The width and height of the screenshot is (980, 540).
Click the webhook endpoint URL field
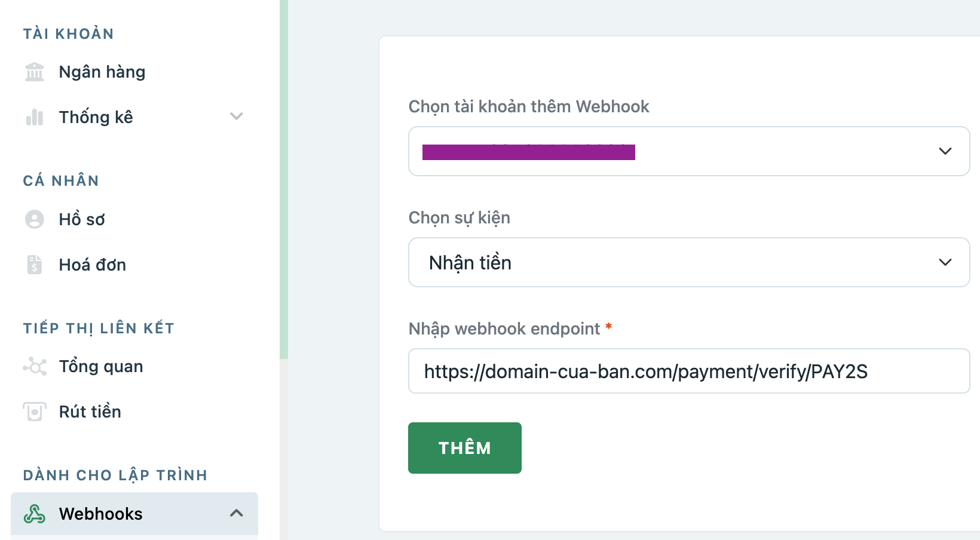(688, 371)
